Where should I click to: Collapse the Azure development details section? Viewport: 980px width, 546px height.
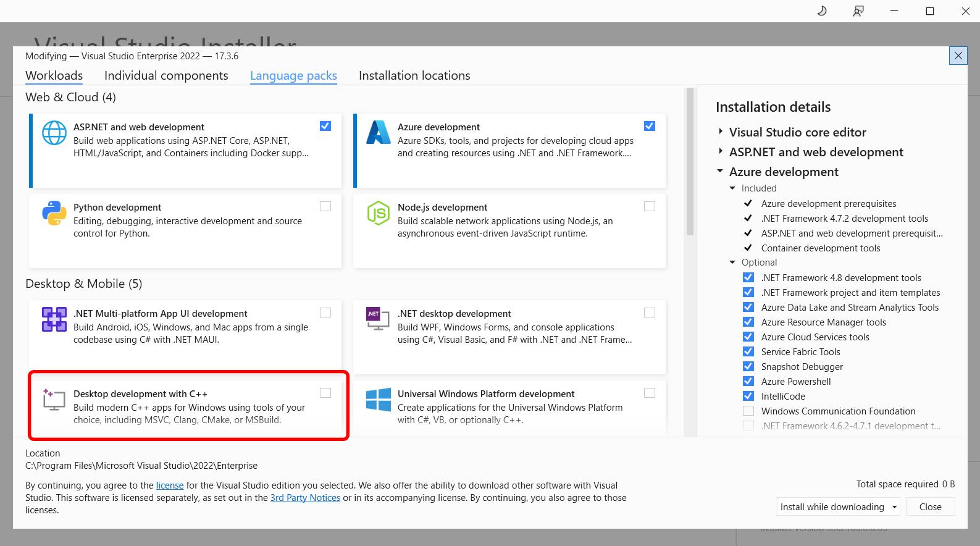point(721,172)
